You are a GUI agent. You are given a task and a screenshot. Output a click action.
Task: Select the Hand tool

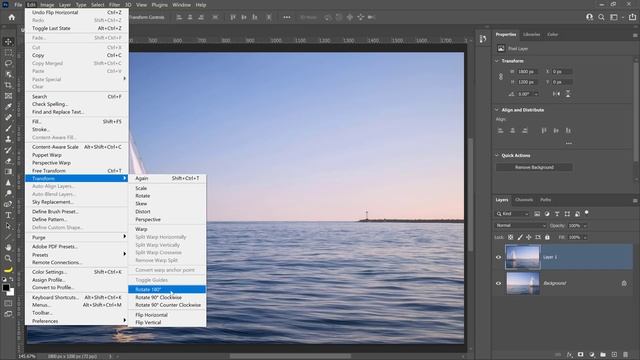click(8, 247)
